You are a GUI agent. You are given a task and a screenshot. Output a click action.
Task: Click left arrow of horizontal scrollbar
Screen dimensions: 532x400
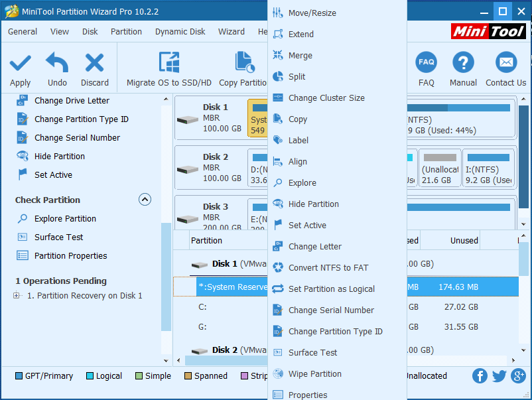179,360
